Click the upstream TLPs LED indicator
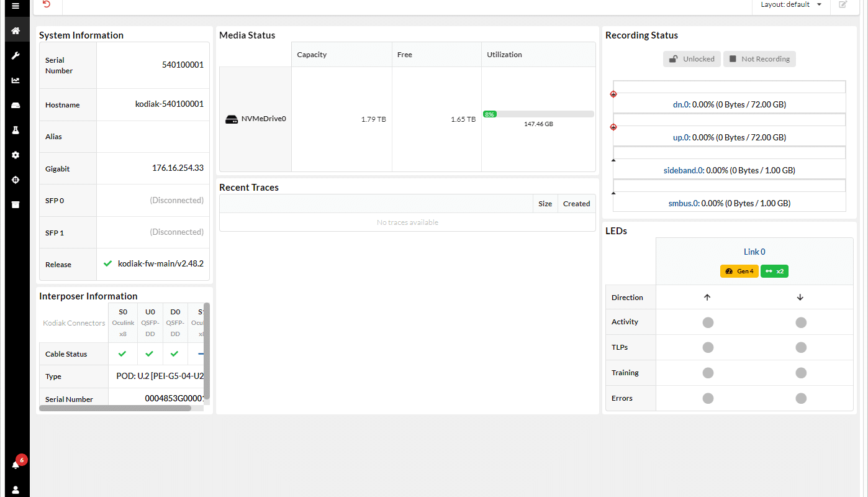Viewport: 868px width, 497px height. coord(708,348)
